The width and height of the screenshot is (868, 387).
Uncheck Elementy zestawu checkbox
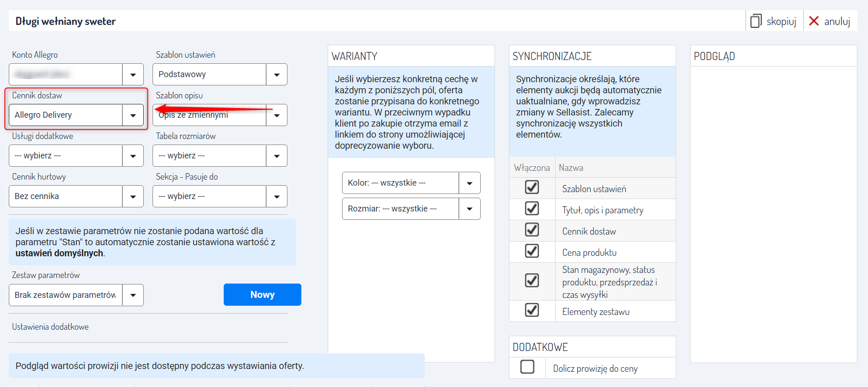click(532, 310)
